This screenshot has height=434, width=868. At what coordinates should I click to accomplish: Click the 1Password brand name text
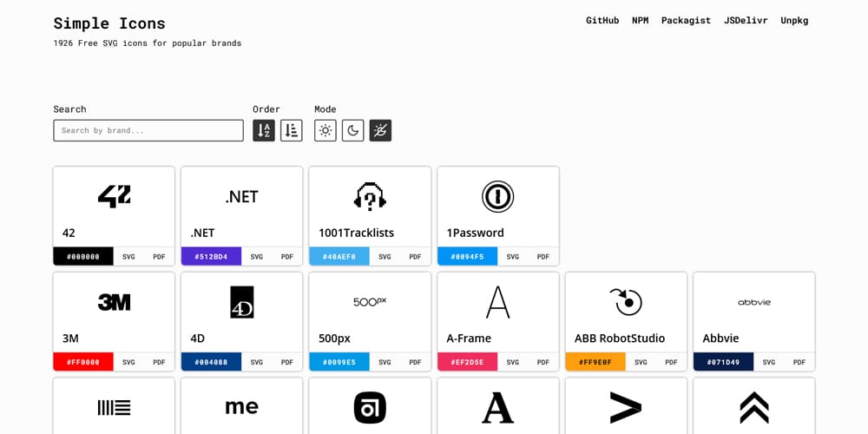(x=476, y=233)
